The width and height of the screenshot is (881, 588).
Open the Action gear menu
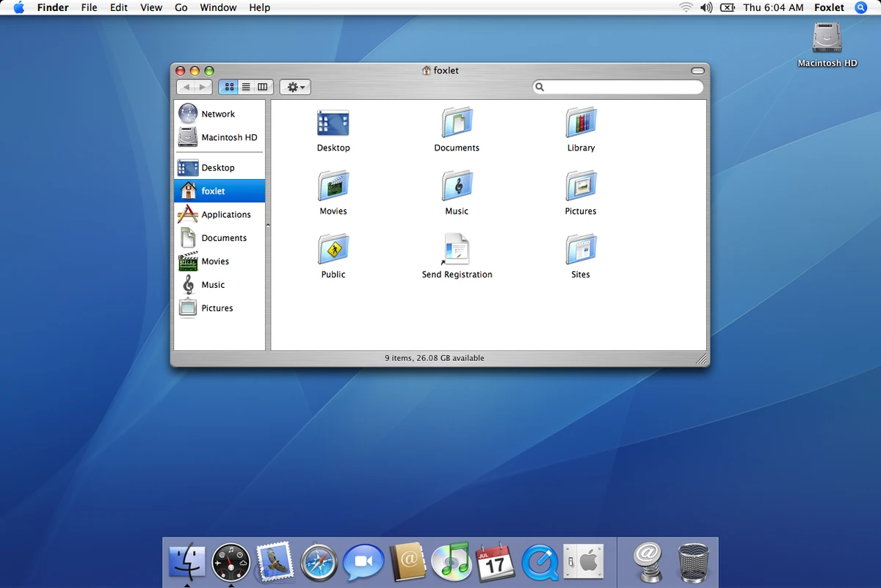tap(294, 87)
